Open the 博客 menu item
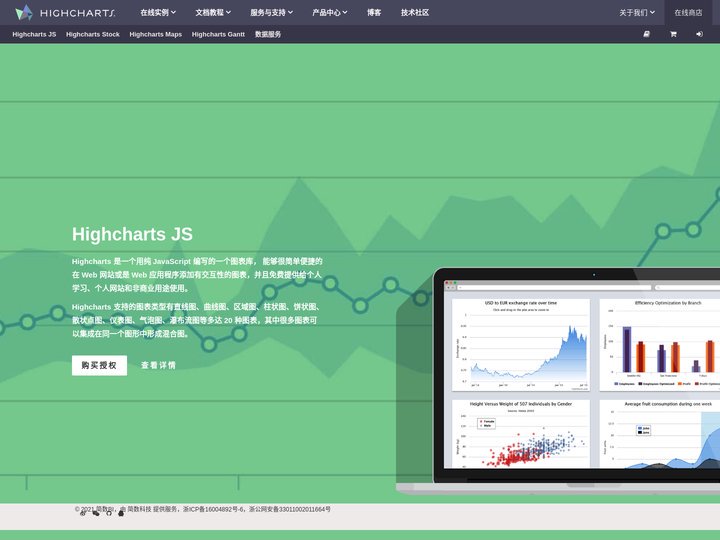Screen dimensions: 720x540 pos(374,12)
